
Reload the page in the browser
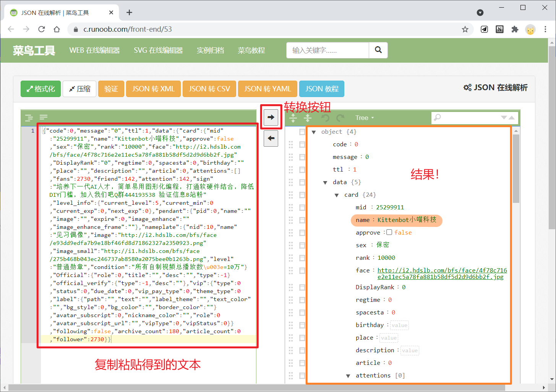click(42, 29)
